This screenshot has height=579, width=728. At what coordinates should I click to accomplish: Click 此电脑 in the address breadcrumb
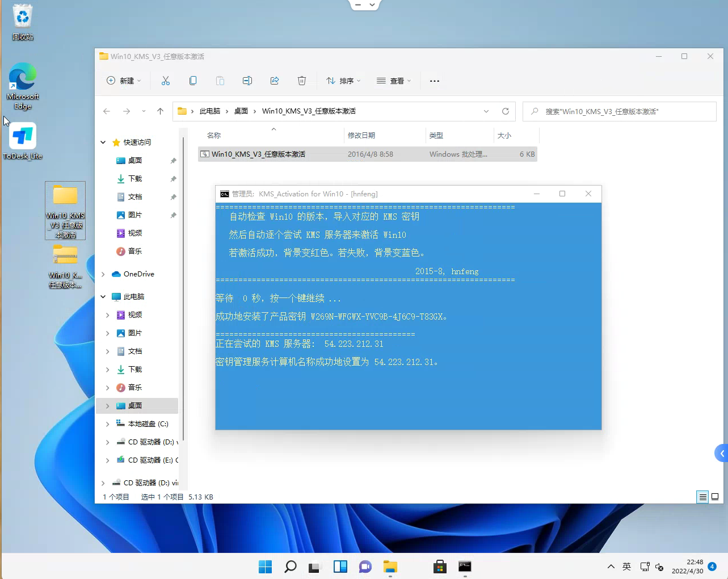pyautogui.click(x=210, y=111)
